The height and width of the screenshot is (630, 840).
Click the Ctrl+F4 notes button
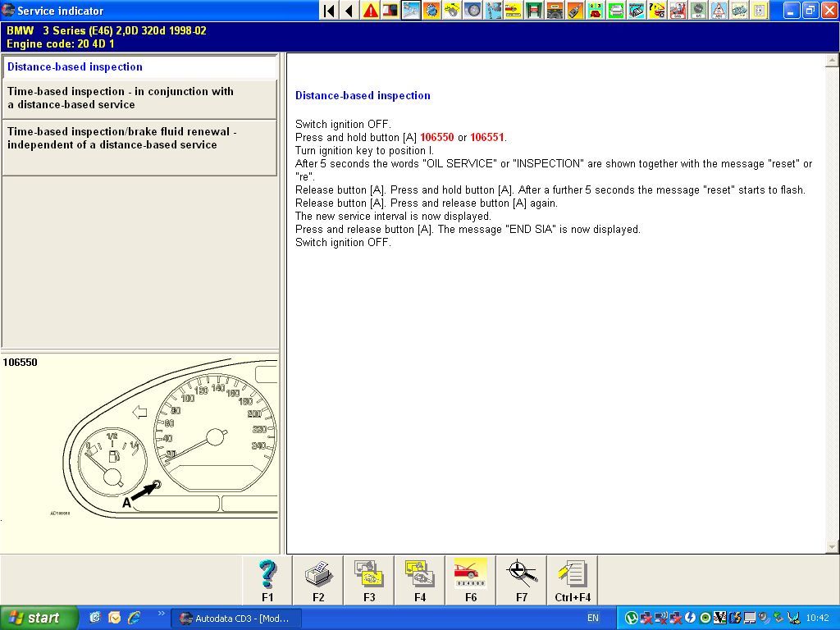tap(573, 581)
